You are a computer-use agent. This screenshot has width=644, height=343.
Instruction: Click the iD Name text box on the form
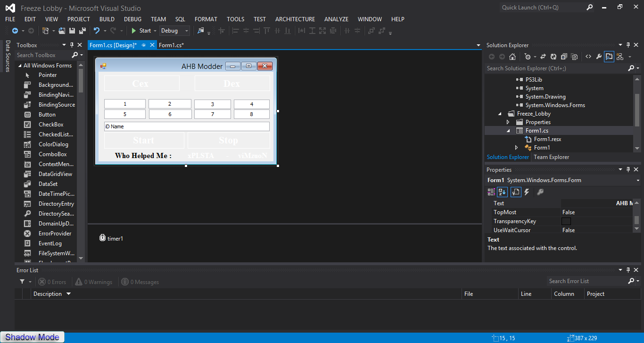click(187, 126)
